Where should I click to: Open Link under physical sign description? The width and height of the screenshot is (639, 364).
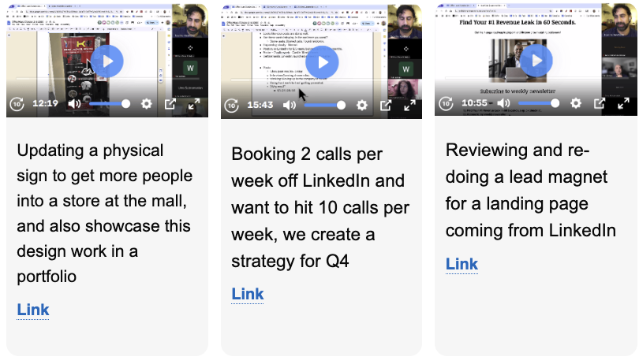[x=33, y=310]
